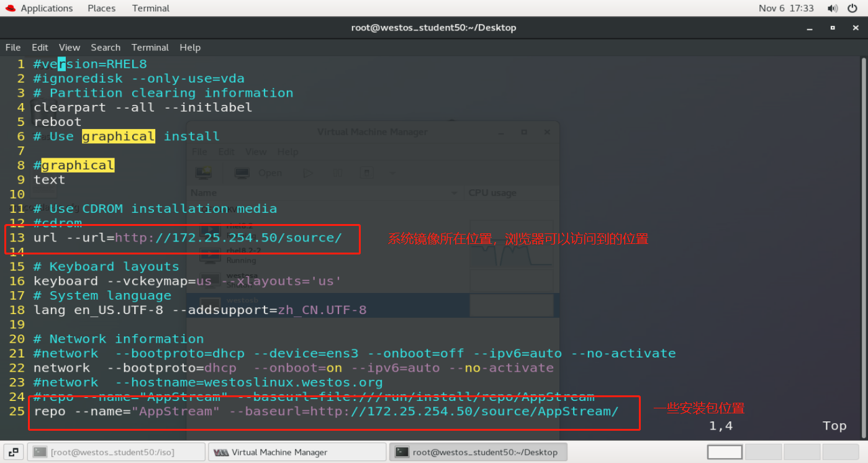Open the shutdown options dropdown arrow in VMM
This screenshot has height=463, width=868.
coord(392,173)
